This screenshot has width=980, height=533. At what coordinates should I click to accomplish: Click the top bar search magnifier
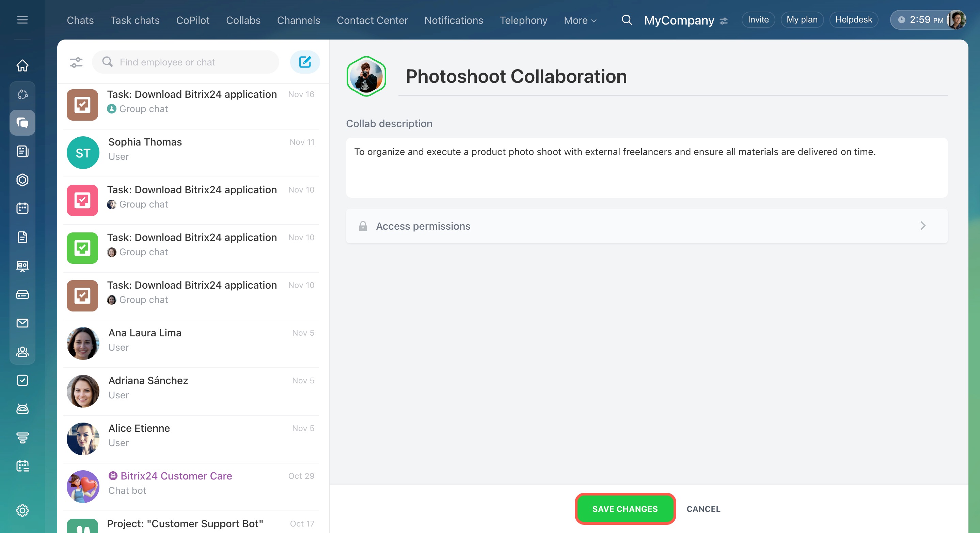coord(627,20)
